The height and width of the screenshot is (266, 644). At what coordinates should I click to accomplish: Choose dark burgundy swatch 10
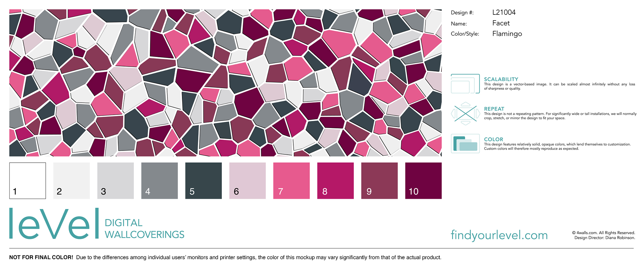(423, 181)
